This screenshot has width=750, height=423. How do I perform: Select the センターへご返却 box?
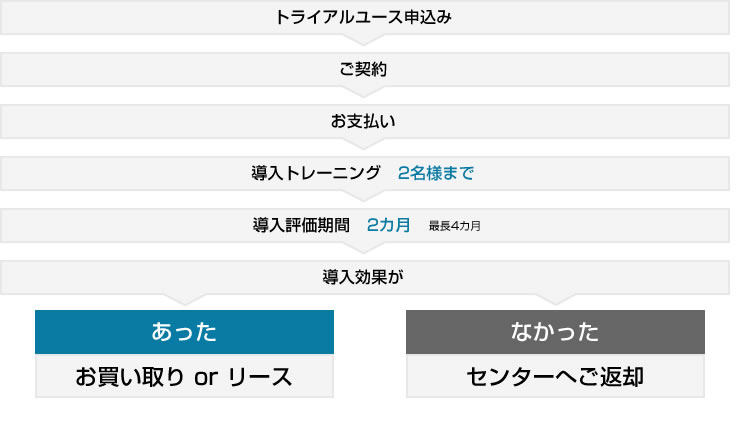(555, 376)
